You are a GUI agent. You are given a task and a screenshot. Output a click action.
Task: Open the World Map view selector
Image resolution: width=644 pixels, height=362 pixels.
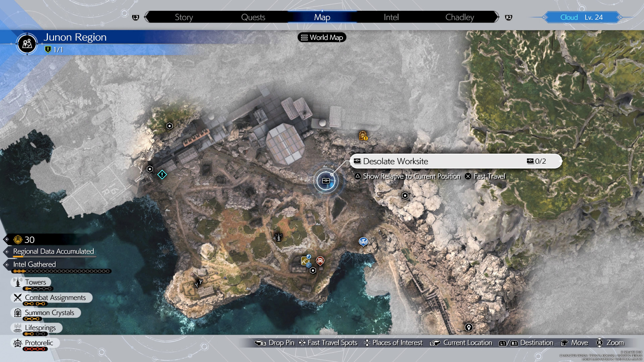point(321,37)
